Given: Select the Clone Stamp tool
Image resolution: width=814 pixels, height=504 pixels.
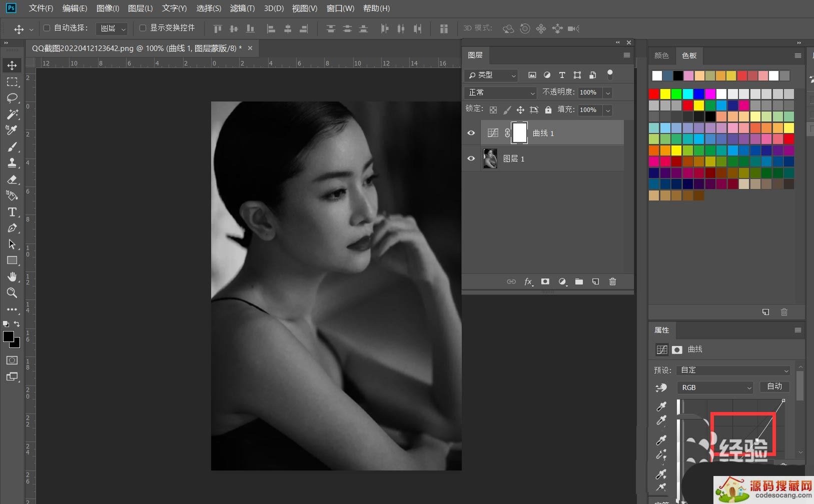Looking at the screenshot, I should pyautogui.click(x=13, y=162).
